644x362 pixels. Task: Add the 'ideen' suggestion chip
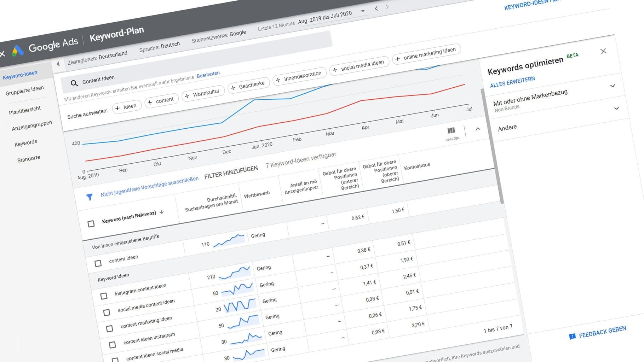126,107
